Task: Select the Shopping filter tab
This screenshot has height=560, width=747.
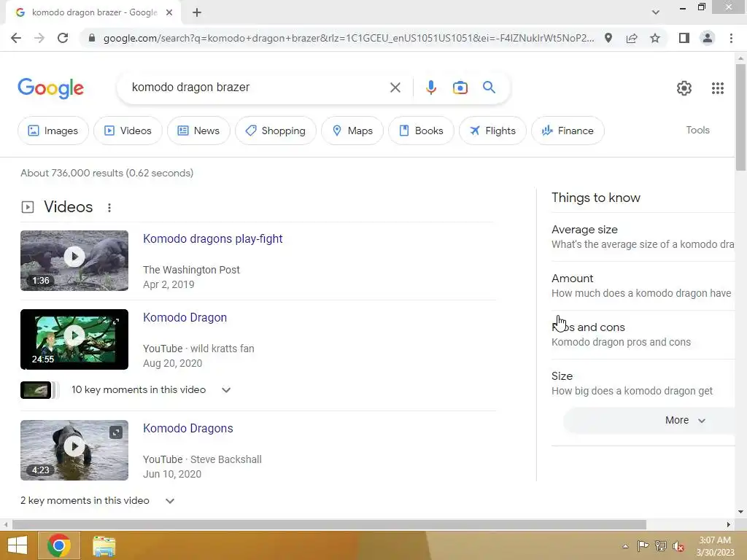Action: 275,131
